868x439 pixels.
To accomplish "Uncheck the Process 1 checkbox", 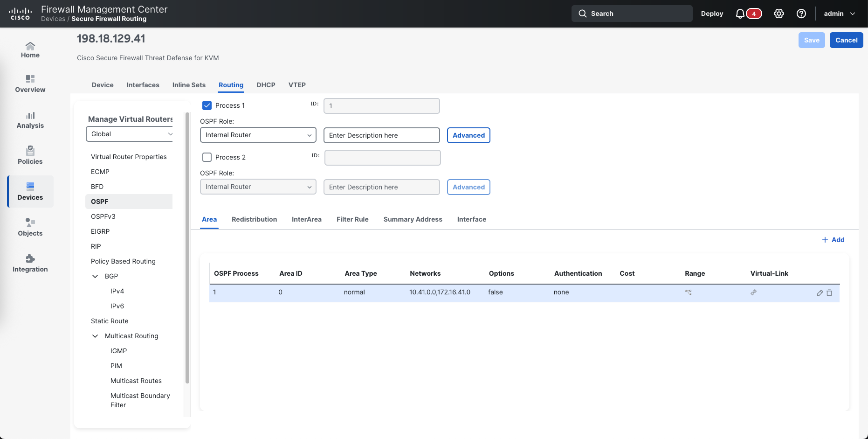I will 207,105.
